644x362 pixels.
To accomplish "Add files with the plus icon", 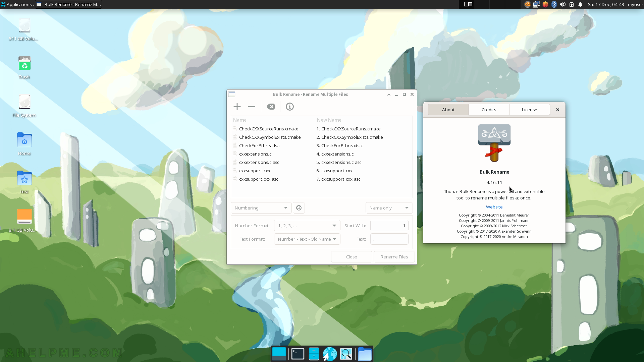I will point(237,107).
